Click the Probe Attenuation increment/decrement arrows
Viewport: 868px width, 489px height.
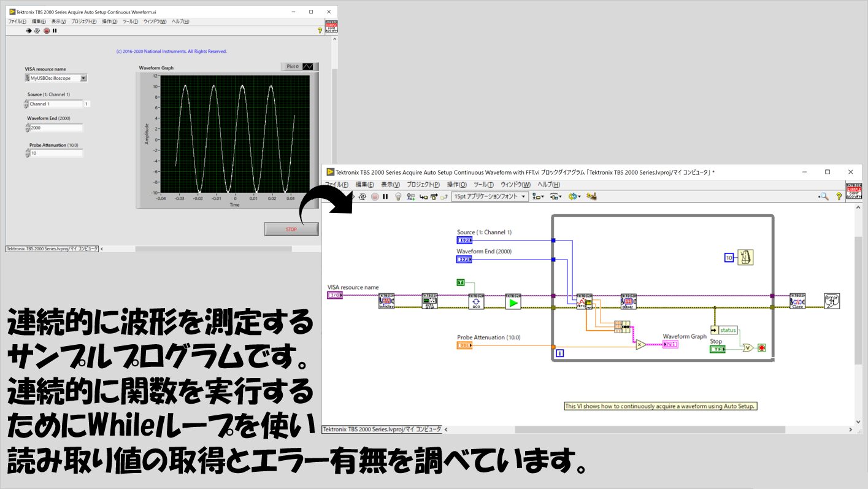click(x=27, y=153)
